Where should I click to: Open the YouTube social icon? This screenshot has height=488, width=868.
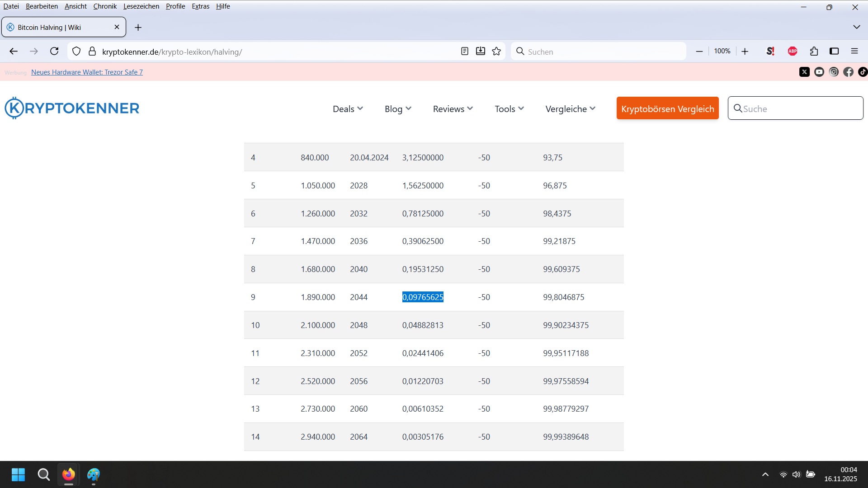(819, 72)
